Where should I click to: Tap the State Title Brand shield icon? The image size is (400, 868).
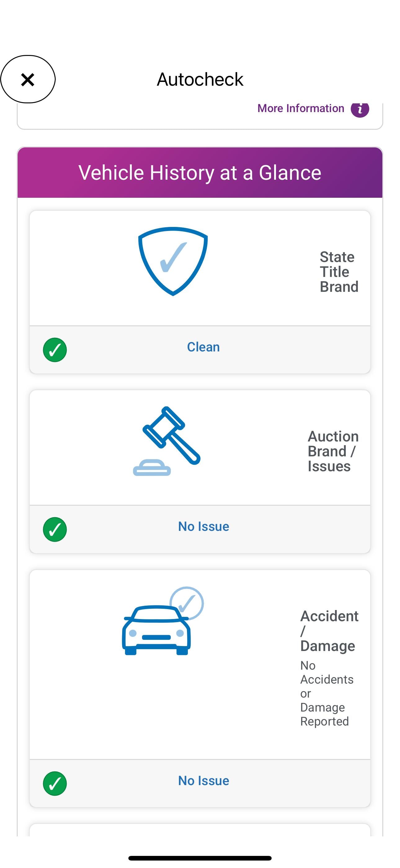pyautogui.click(x=173, y=261)
